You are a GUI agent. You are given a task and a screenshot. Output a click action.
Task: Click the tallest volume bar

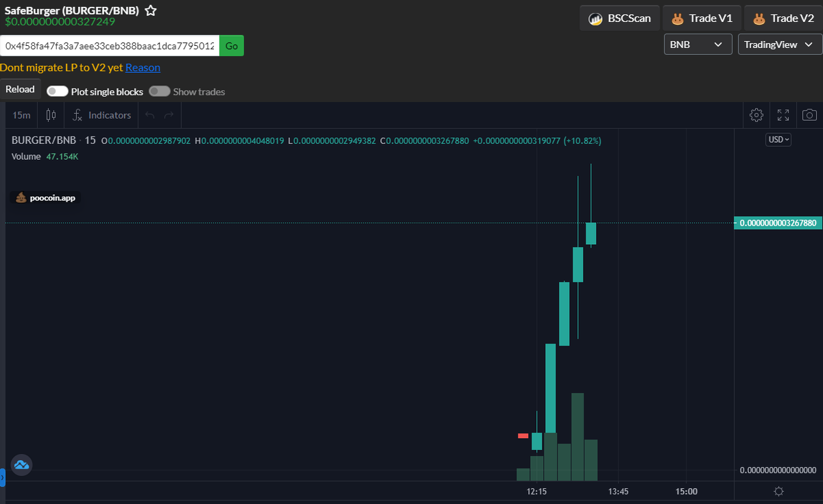pyautogui.click(x=577, y=437)
